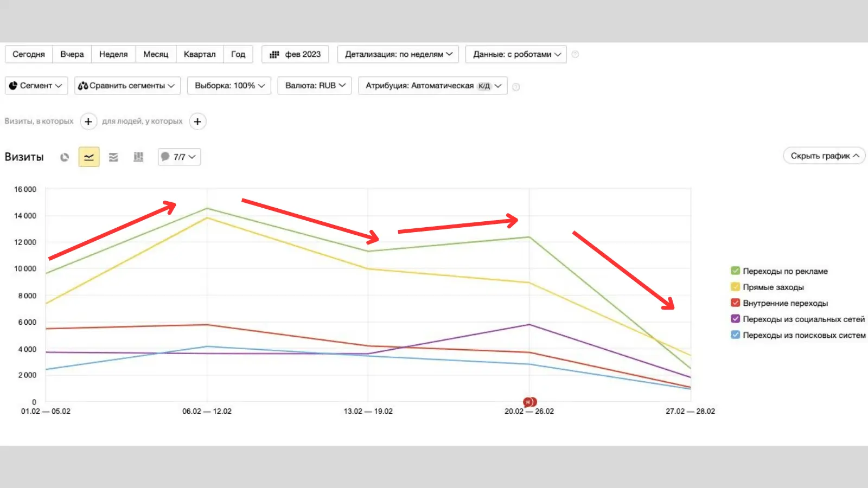868x488 pixels.
Task: Open the 7/7 annotations dropdown
Action: pos(180,157)
